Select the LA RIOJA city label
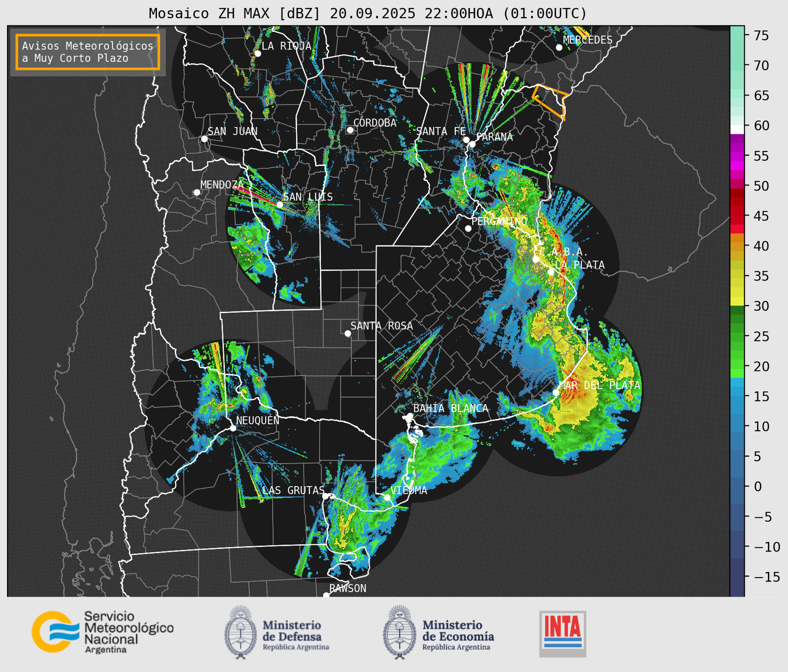This screenshot has height=672, width=788. coord(286,46)
